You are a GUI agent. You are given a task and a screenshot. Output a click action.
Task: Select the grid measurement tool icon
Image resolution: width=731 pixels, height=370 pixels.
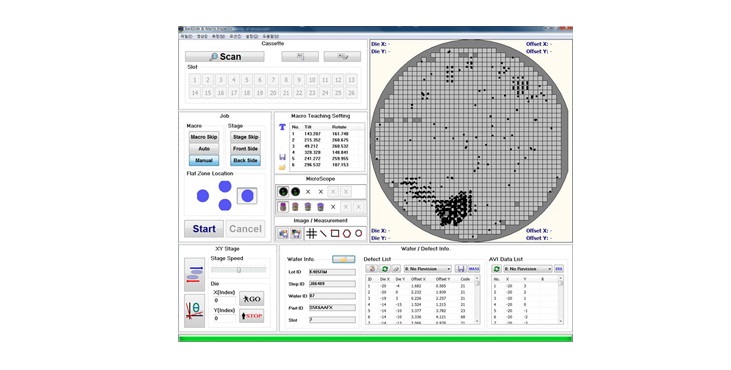tap(311, 233)
